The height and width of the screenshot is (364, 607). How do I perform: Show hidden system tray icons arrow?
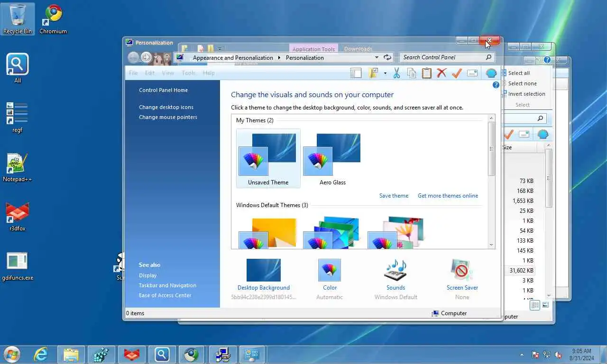coord(522,355)
